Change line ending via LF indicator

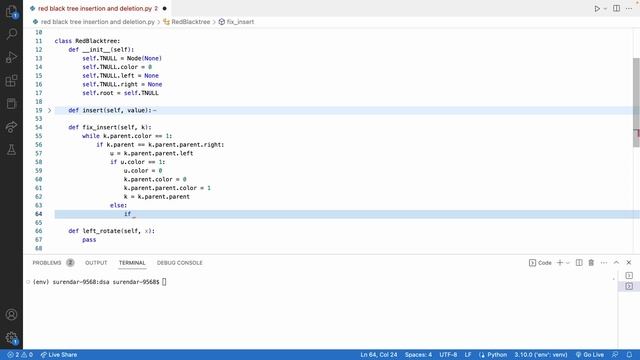coord(468,355)
